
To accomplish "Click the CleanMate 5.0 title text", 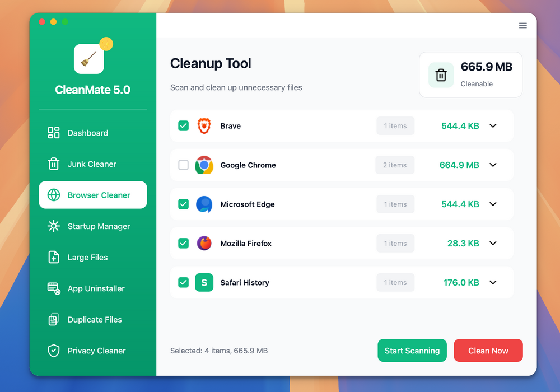I will tap(92, 90).
